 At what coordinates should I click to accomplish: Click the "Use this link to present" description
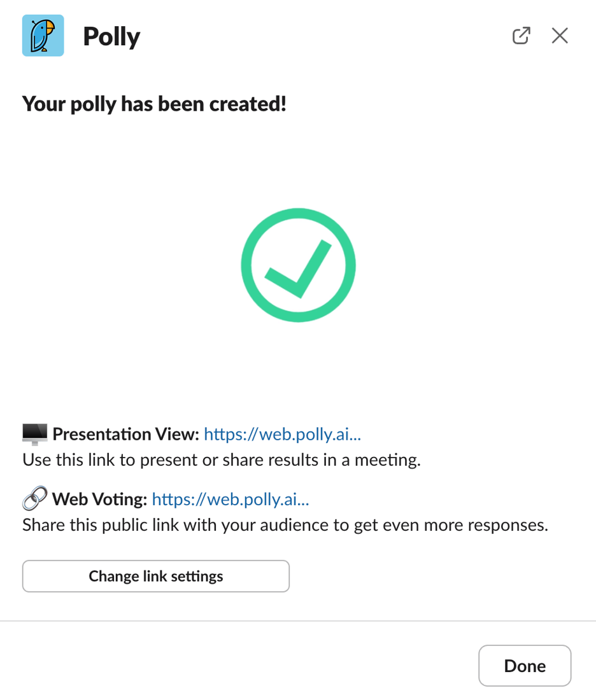click(221, 460)
